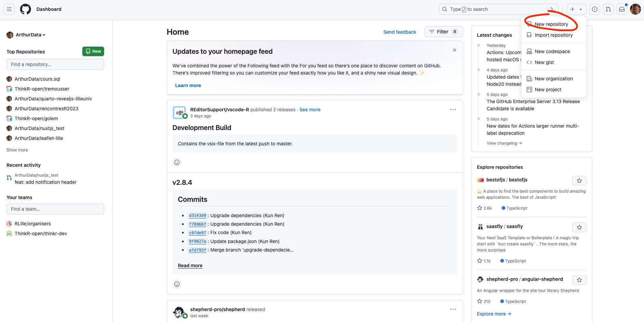Open notifications inbox icon
This screenshot has width=644, height=322.
(622, 9)
